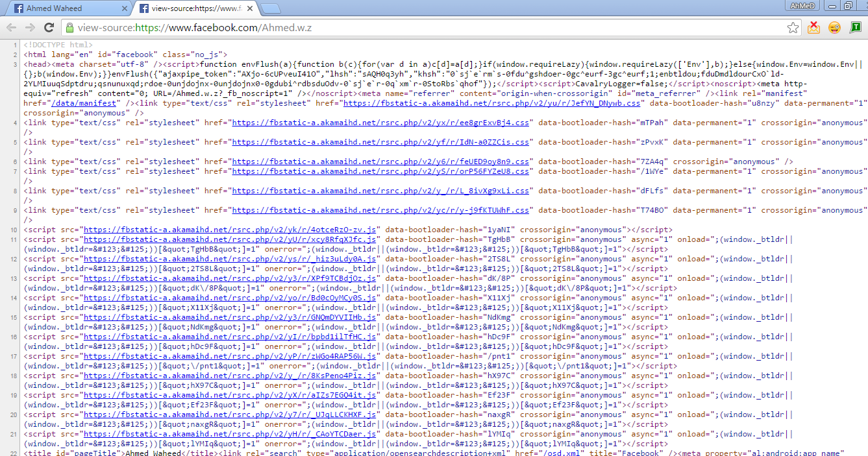This screenshot has height=456, width=868.
Task: Open site info via green padlock icon
Action: tap(69, 28)
